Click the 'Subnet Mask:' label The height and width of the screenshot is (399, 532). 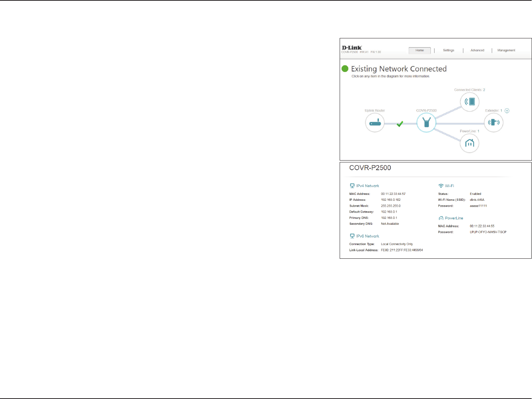pyautogui.click(x=359, y=206)
